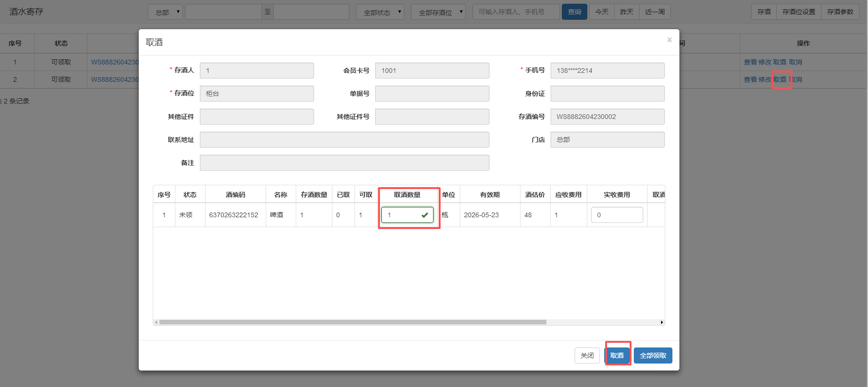
Task: Click the 存酒编号 field
Action: coord(608,117)
